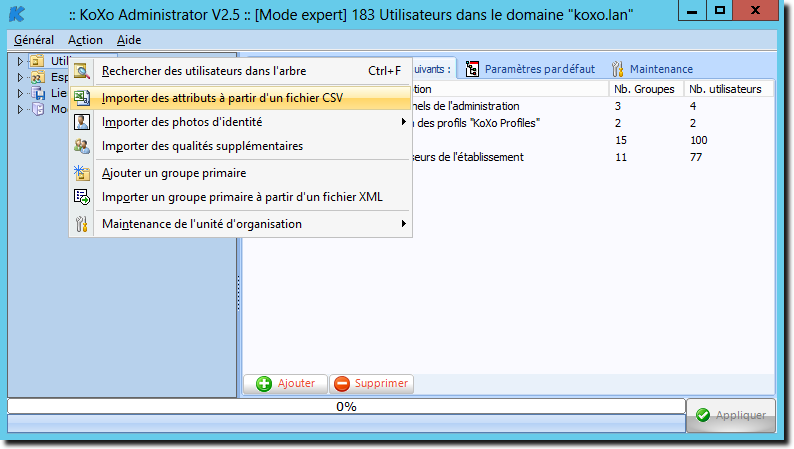
Task: Choose Maintenance de l'unité d'organisation
Action: click(x=240, y=224)
